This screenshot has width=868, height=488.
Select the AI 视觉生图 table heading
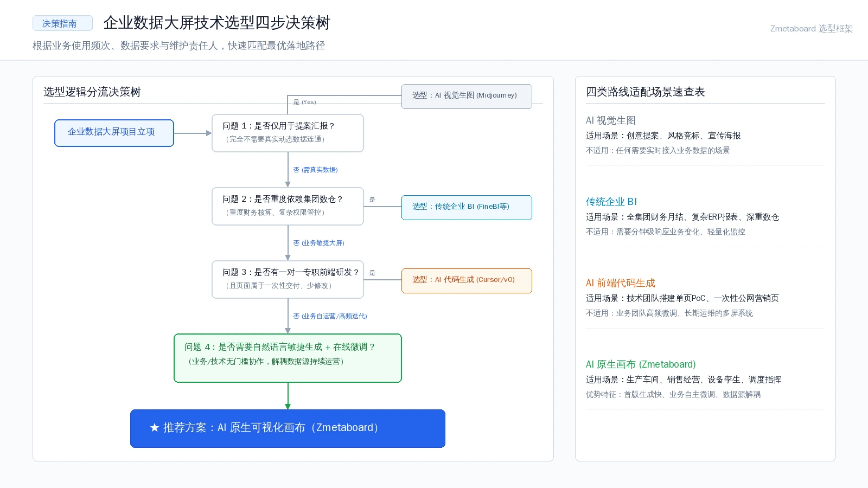[x=610, y=120]
